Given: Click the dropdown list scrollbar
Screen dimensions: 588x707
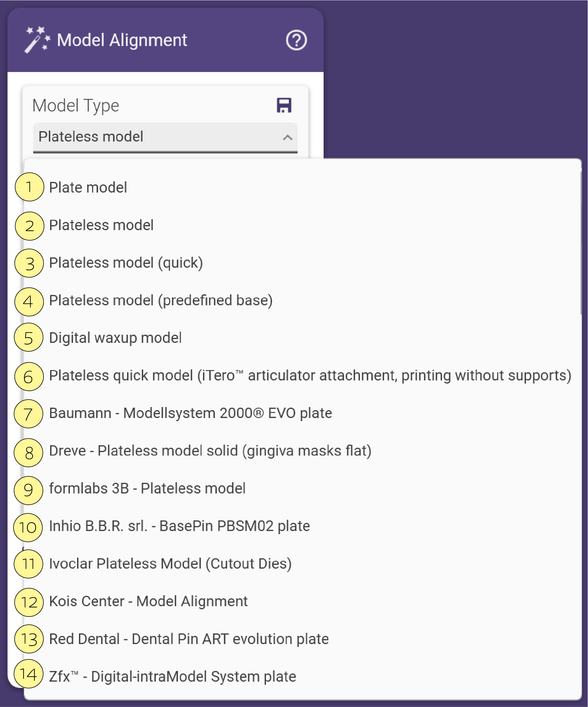Looking at the screenshot, I should [581, 243].
